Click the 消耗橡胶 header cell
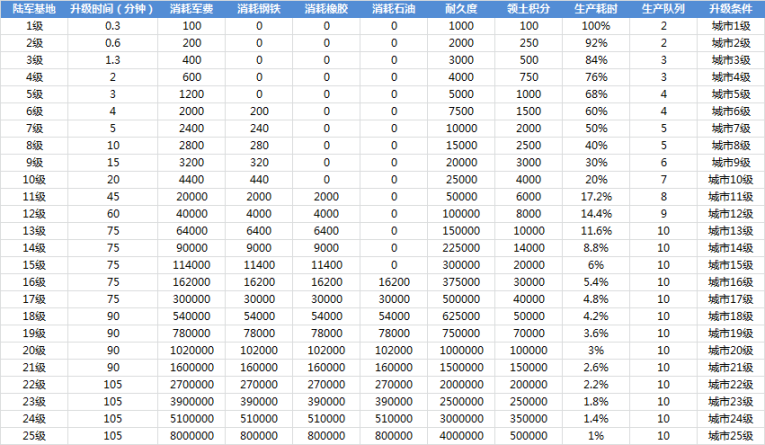This screenshot has height=445, width=765. click(326, 8)
